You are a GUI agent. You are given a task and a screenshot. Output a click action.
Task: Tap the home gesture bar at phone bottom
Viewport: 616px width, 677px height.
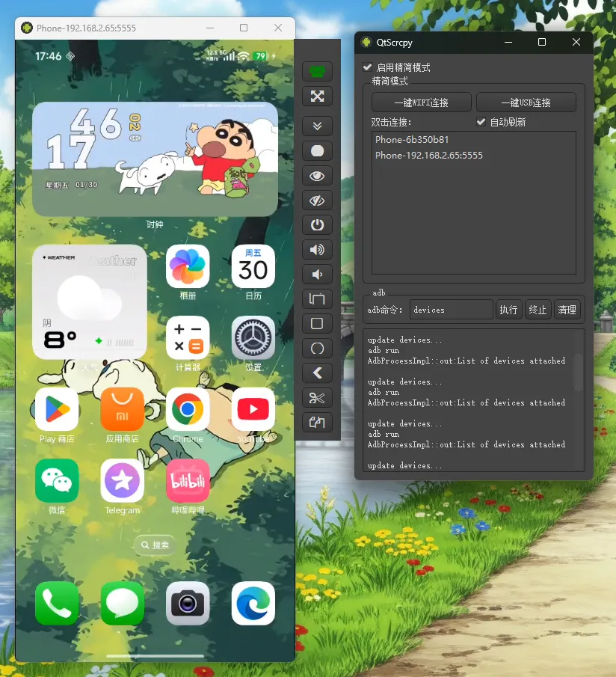(155, 656)
